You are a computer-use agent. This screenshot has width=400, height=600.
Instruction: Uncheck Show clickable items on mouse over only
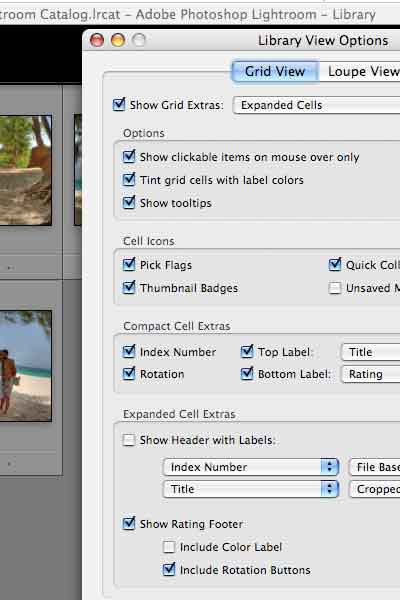click(x=129, y=157)
